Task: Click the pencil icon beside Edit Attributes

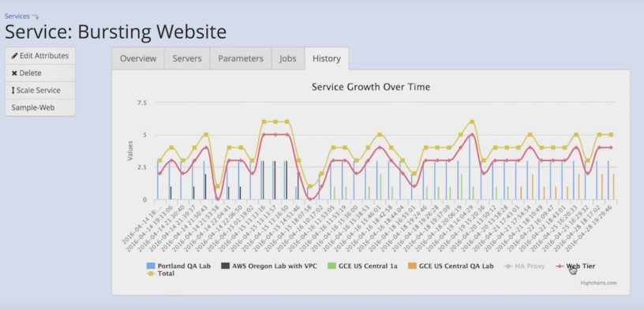Action: pyautogui.click(x=14, y=56)
